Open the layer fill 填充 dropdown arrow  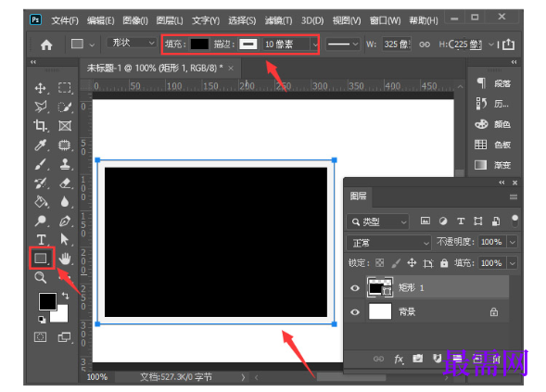click(x=513, y=263)
